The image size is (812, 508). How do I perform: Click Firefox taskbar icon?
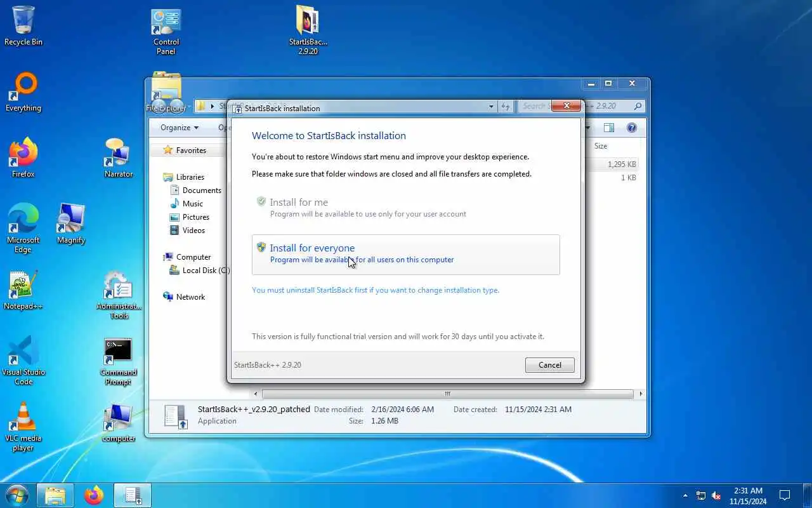click(94, 495)
